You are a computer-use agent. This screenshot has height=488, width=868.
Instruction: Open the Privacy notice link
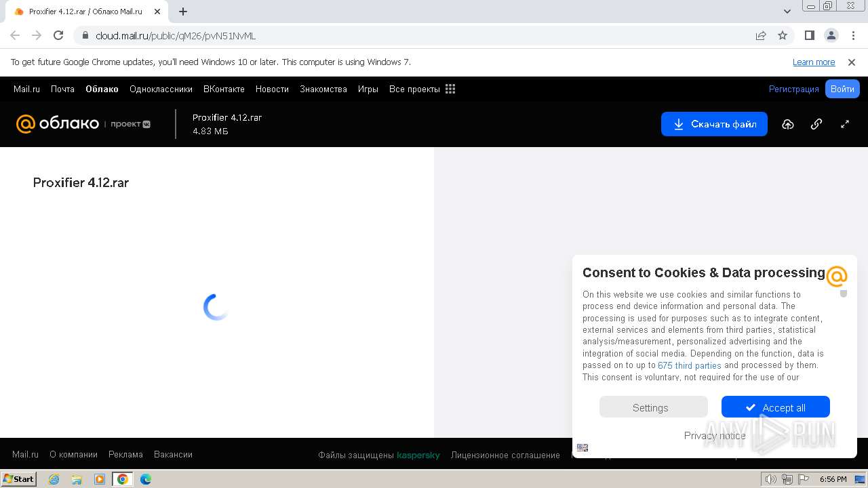pyautogui.click(x=715, y=436)
